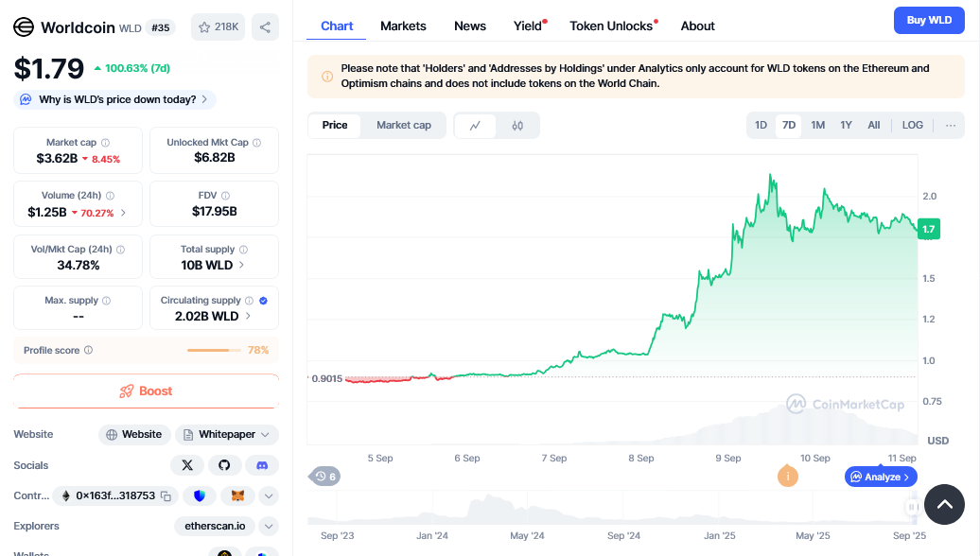The image size is (980, 556).
Task: Click the orange info event marker
Action: tap(787, 477)
